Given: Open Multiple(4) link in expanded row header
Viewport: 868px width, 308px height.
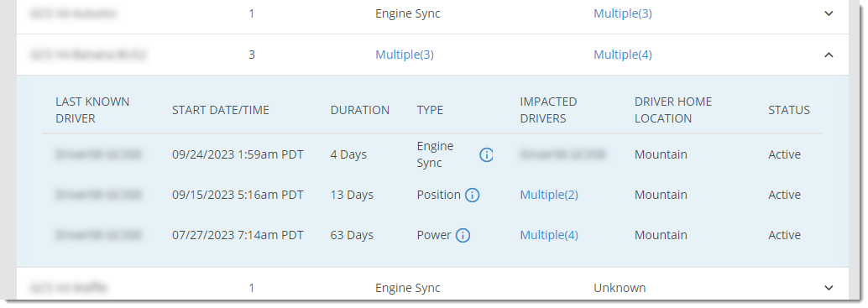Looking at the screenshot, I should [623, 55].
